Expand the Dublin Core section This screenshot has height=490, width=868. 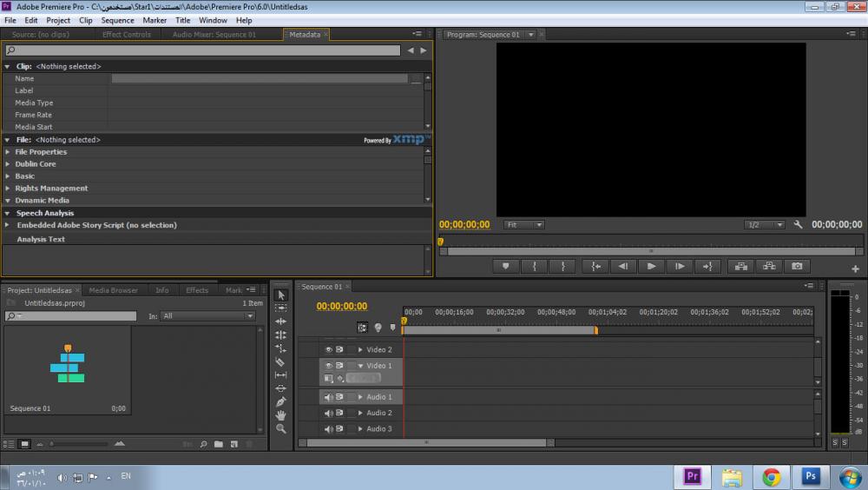pyautogui.click(x=9, y=164)
